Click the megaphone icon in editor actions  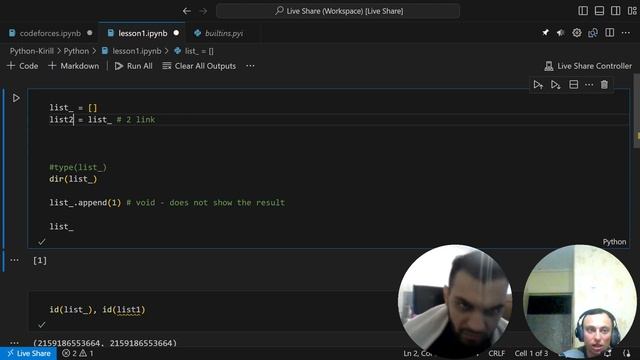tap(561, 33)
